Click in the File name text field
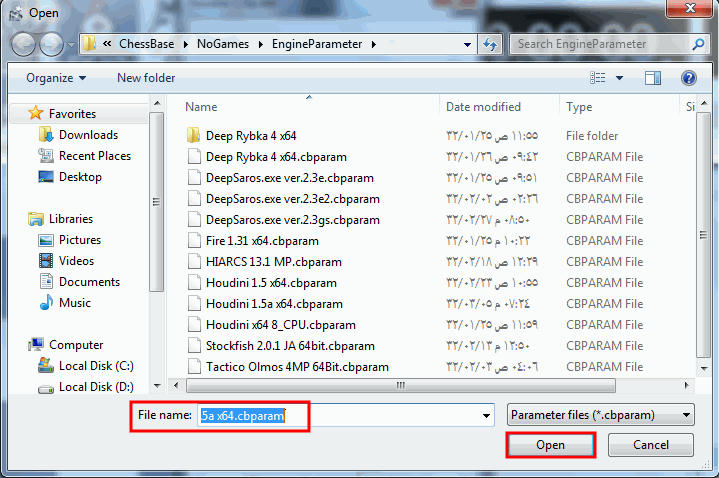Screen dimensions: 719x478 click(346, 416)
